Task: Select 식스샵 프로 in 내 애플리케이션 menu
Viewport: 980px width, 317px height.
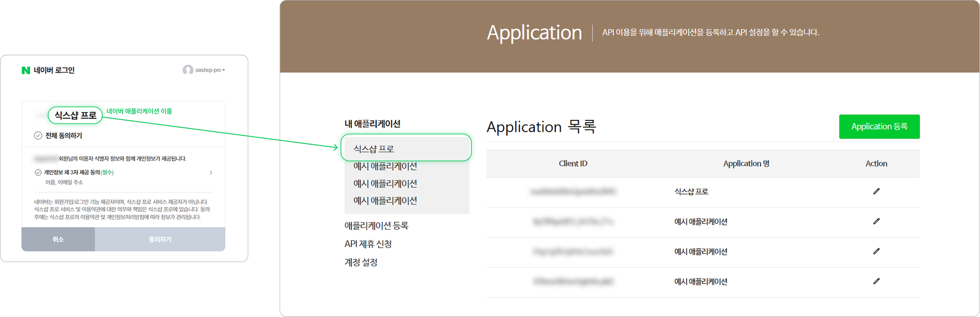Action: 406,148
